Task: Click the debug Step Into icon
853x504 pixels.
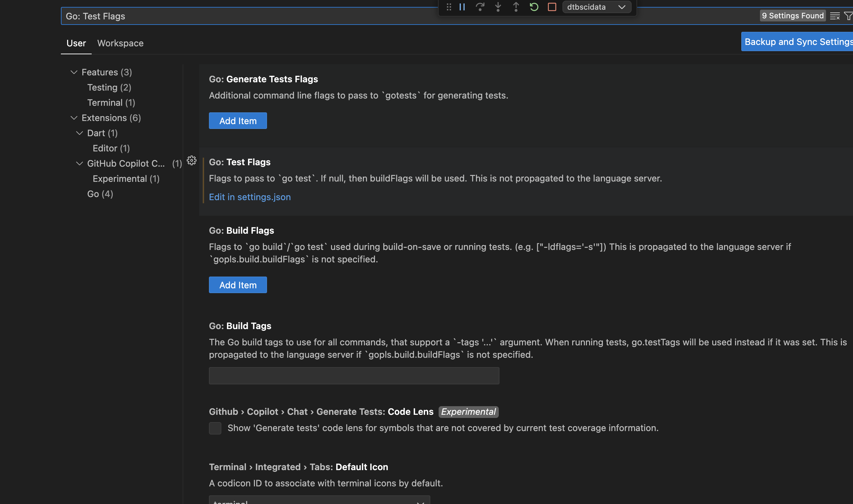Action: [x=498, y=7]
